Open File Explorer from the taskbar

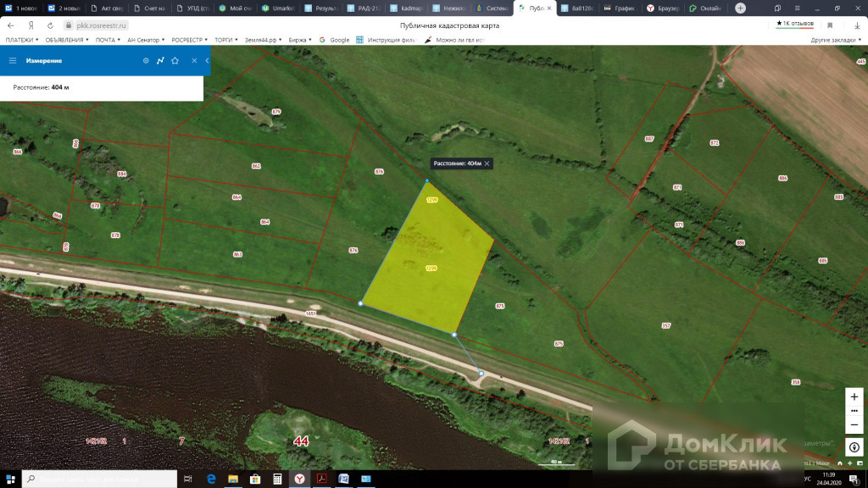[x=233, y=480]
